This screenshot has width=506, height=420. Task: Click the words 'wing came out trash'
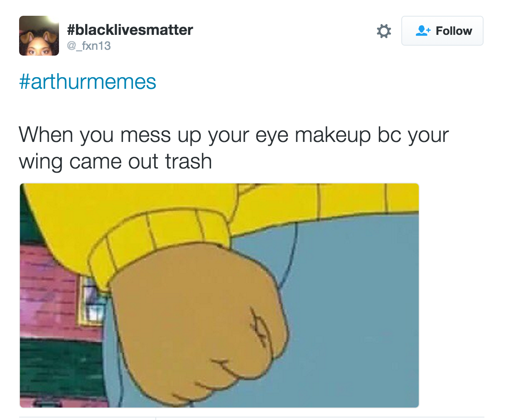(x=115, y=161)
